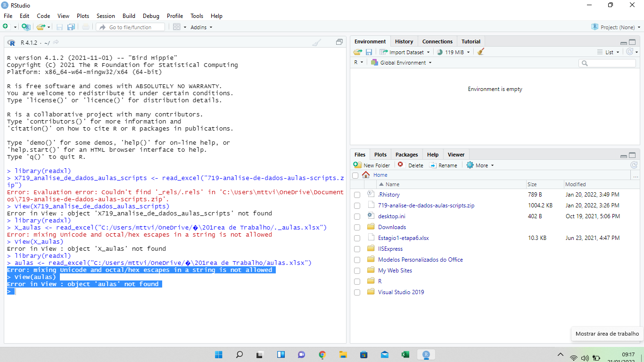Check the box for desktop.ini
Viewport: 644px width, 362px height.
pyautogui.click(x=357, y=216)
